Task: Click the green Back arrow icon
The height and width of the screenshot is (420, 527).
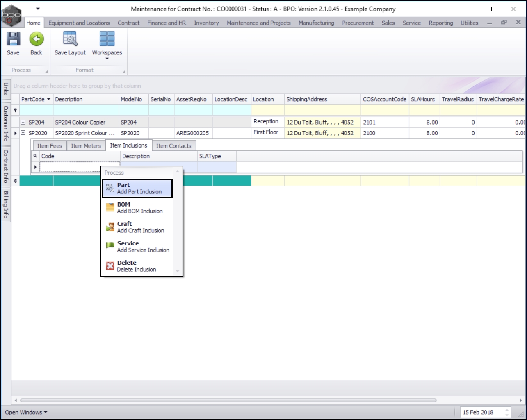Action: (36, 39)
